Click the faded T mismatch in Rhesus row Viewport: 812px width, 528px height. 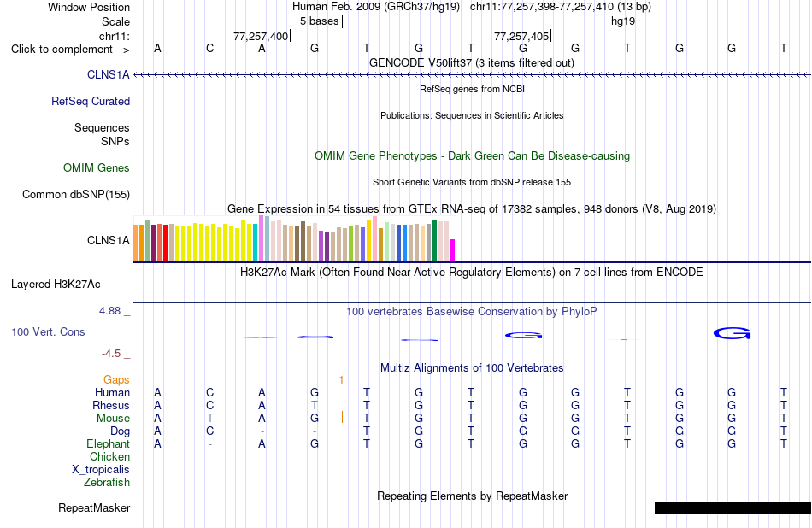click(315, 405)
